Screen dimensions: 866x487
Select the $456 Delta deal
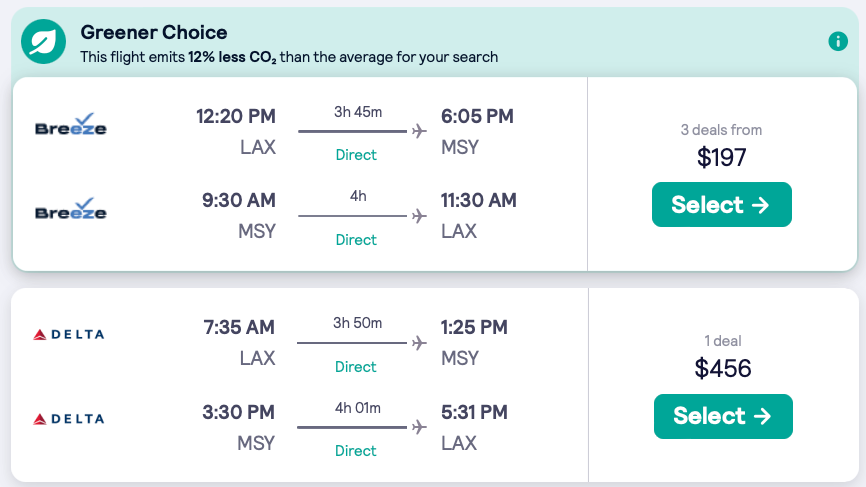pos(722,416)
